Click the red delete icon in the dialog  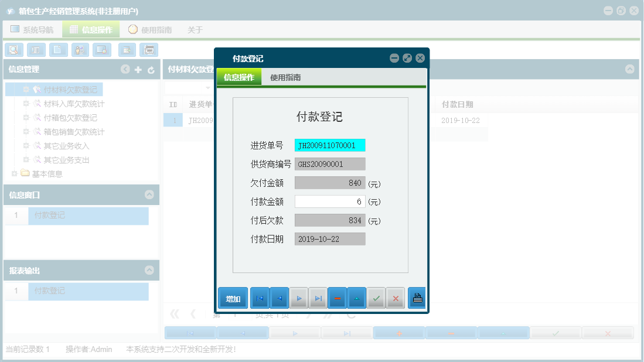coord(338,298)
